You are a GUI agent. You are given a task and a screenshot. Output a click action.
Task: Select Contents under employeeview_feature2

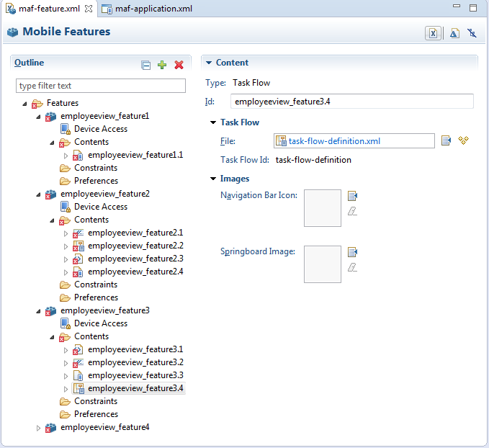point(91,220)
